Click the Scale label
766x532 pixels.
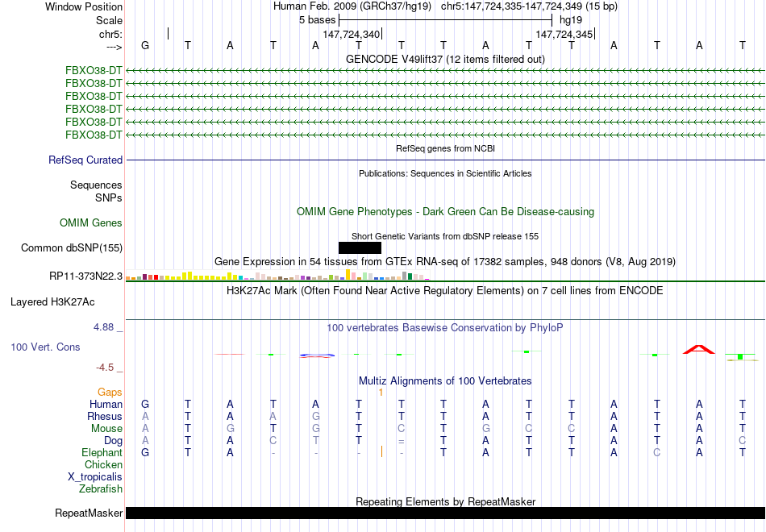coord(109,20)
